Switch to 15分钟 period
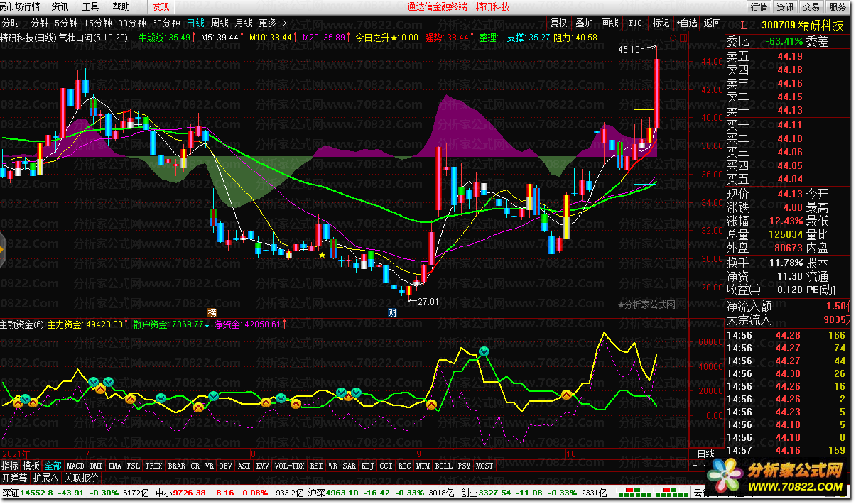856x504 pixels. click(x=97, y=23)
